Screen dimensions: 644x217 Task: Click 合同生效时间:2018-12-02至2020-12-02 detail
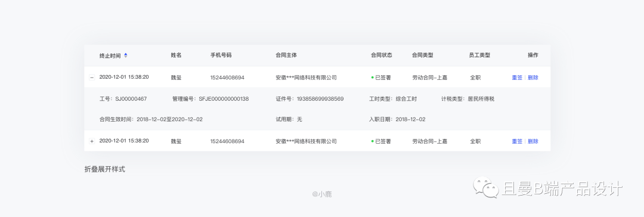click(x=151, y=119)
